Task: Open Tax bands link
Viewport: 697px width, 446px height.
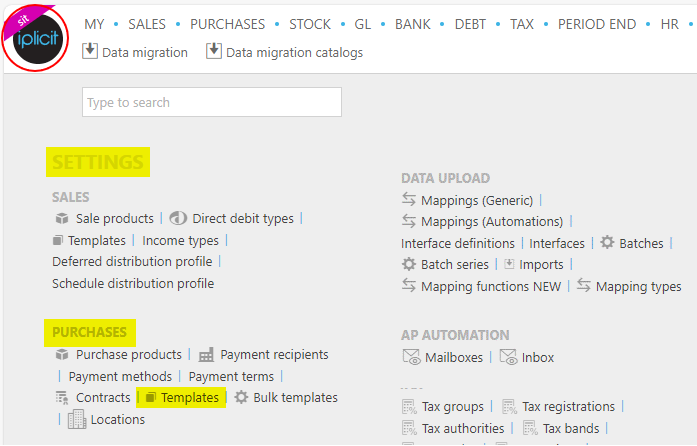Action: pos(571,428)
